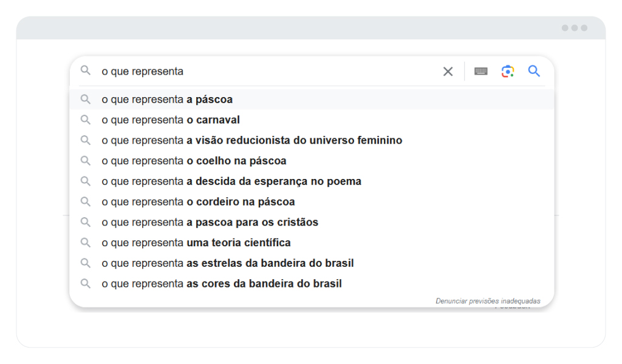This screenshot has width=622, height=364.
Task: Select 'uma teoria científica' suggestion
Action: coord(312,243)
